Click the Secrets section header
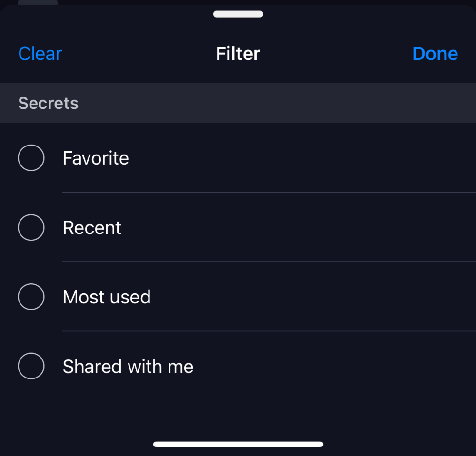The image size is (476, 456). (x=48, y=103)
